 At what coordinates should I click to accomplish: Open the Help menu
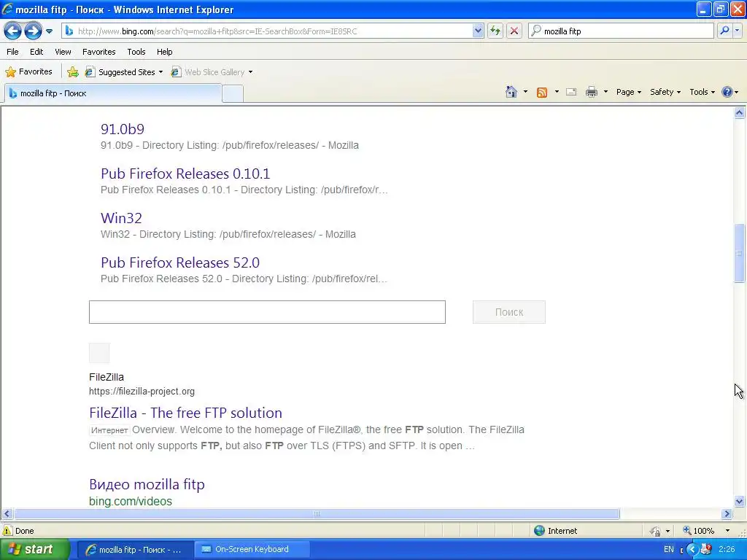click(x=164, y=52)
